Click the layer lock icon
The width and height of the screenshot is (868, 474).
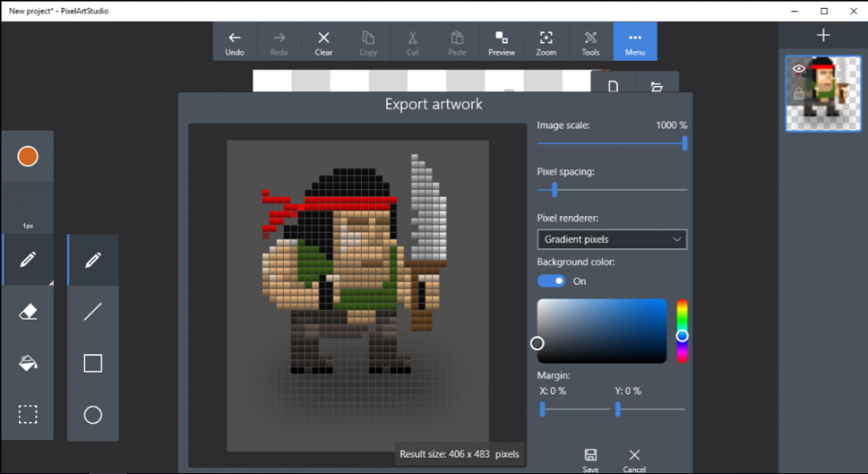pyautogui.click(x=799, y=93)
